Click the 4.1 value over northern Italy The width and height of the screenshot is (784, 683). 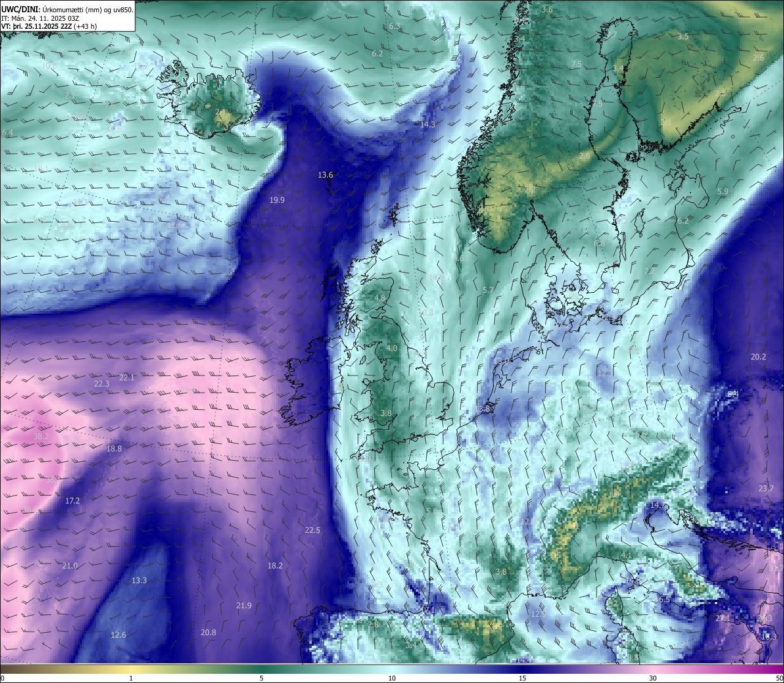pyautogui.click(x=626, y=556)
